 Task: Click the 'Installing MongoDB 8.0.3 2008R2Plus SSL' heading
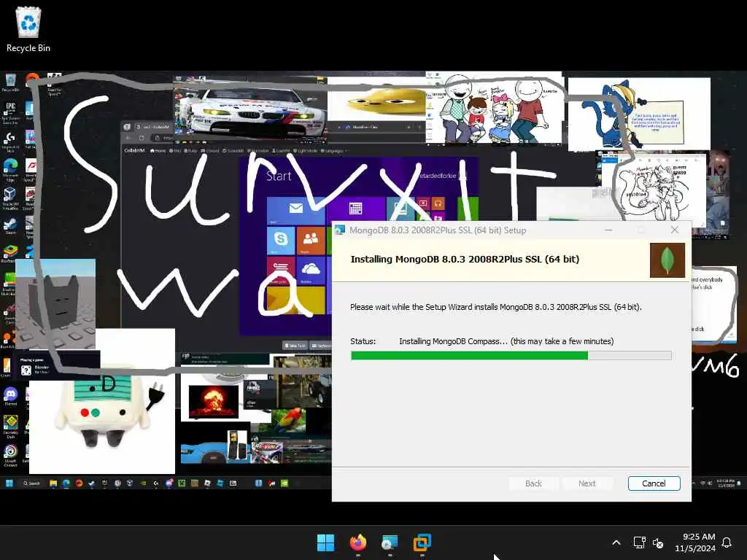click(465, 259)
